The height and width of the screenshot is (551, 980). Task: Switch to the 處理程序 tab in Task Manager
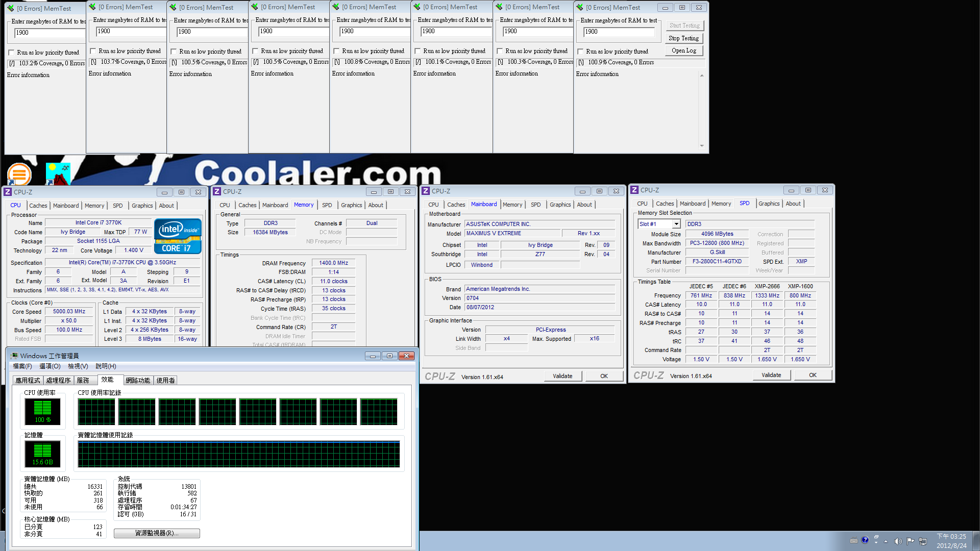[58, 381]
